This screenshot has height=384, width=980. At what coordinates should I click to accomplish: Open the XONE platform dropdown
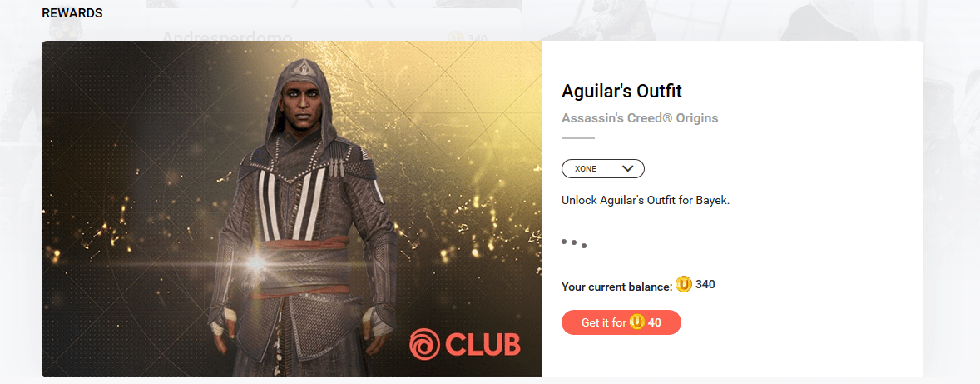602,169
